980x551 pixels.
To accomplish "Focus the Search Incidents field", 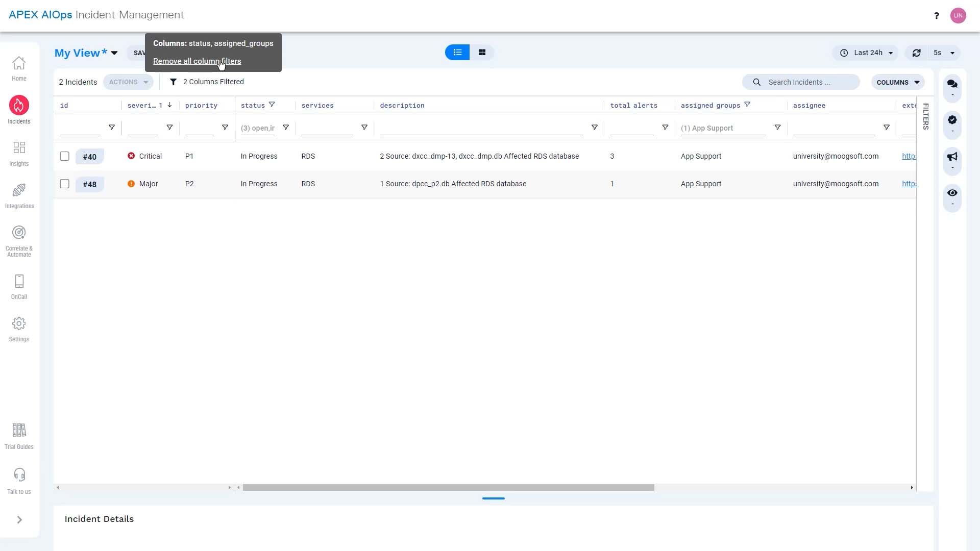I will coord(801,82).
